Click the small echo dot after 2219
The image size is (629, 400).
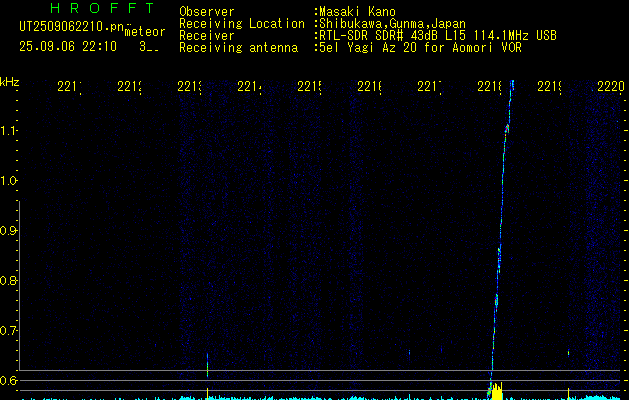(568, 353)
